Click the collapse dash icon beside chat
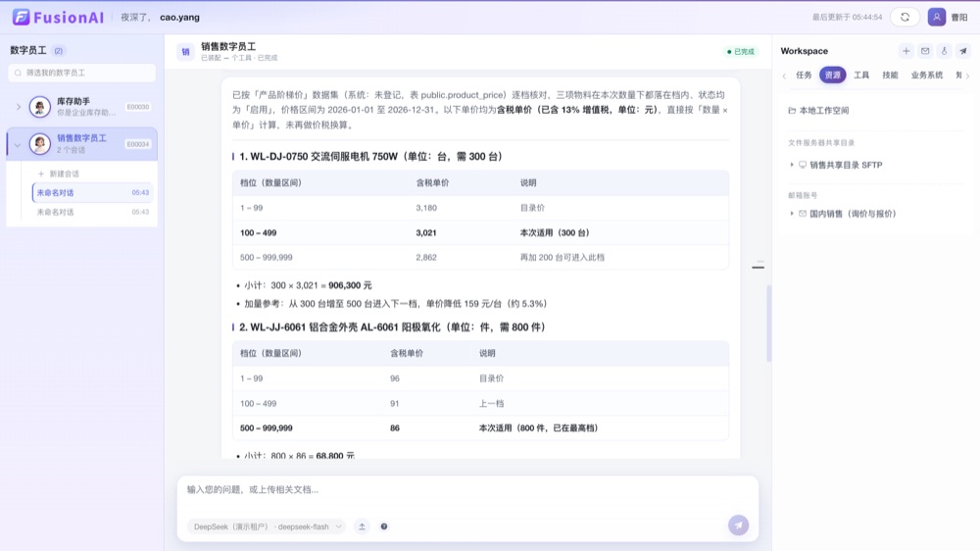This screenshot has width=980, height=551. (759, 267)
